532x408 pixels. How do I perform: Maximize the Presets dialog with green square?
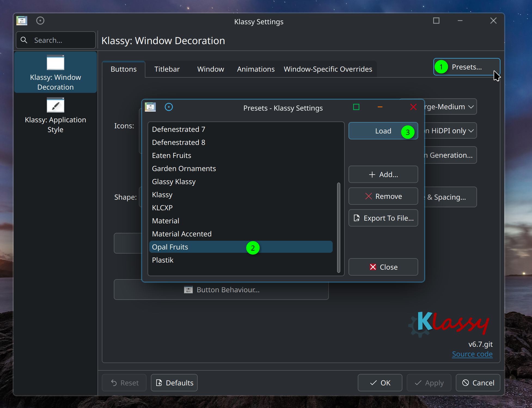356,107
